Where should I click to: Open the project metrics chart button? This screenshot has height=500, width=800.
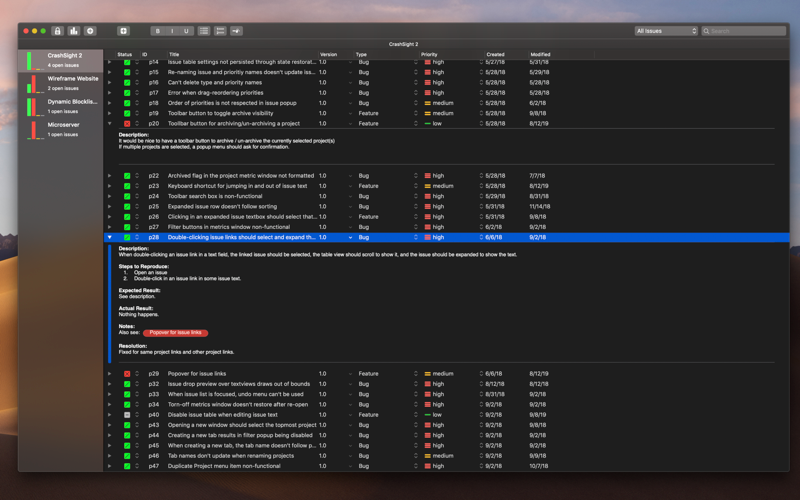pos(73,31)
